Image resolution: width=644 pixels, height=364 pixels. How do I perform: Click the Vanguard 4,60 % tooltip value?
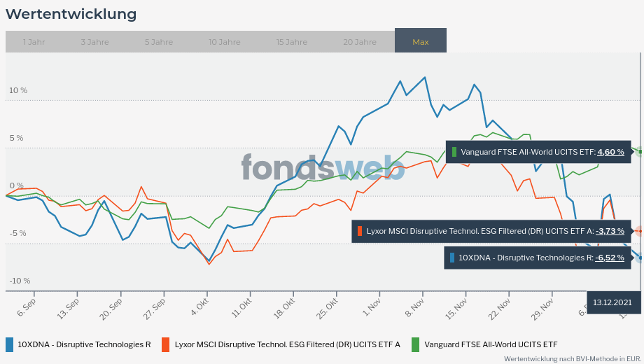610,152
